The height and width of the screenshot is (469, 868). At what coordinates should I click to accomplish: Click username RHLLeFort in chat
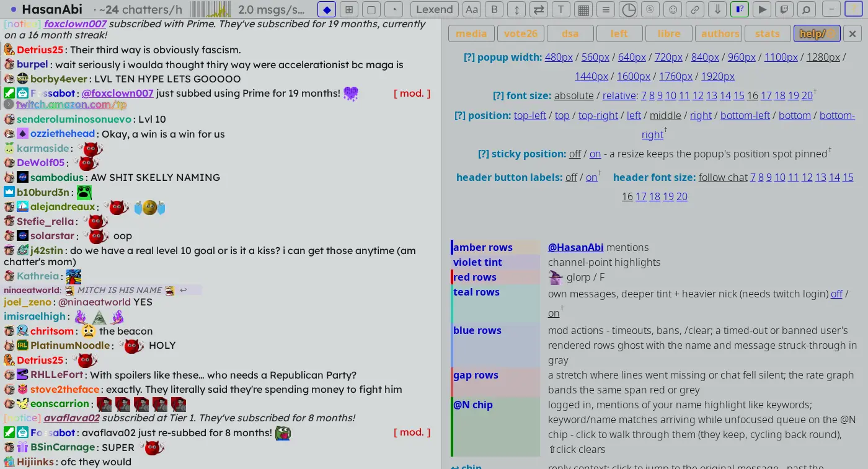(56, 375)
